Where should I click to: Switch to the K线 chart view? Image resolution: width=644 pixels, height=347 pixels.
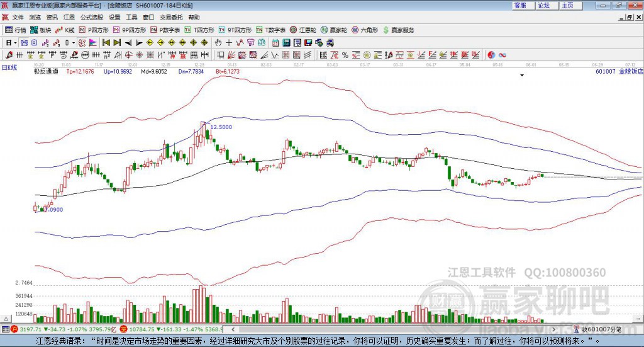pos(65,30)
